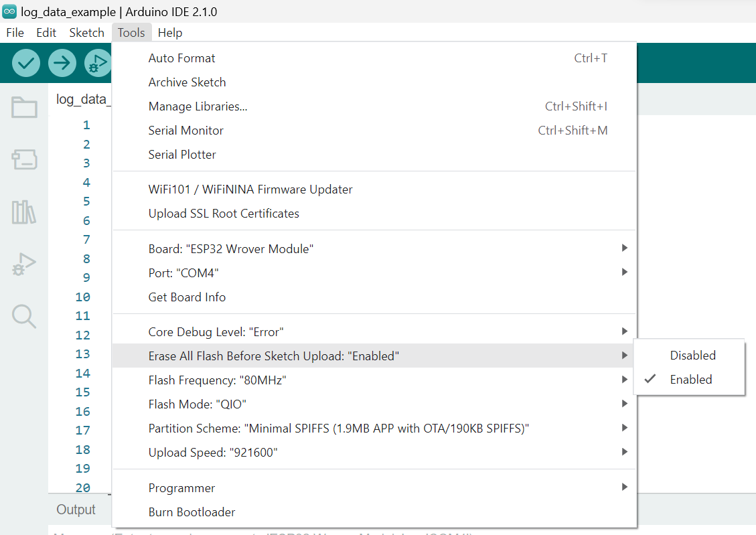
Task: Open the Debug sidebar panel icon
Action: [x=24, y=264]
